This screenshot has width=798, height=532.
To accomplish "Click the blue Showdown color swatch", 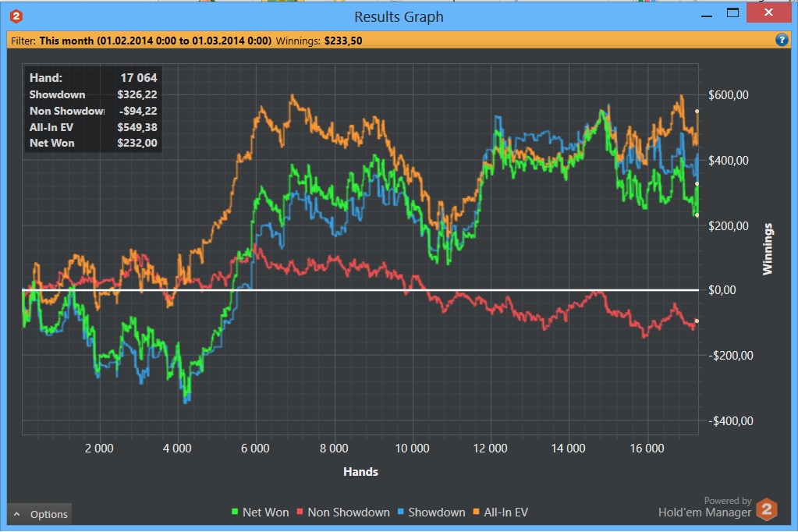I will pyautogui.click(x=400, y=512).
